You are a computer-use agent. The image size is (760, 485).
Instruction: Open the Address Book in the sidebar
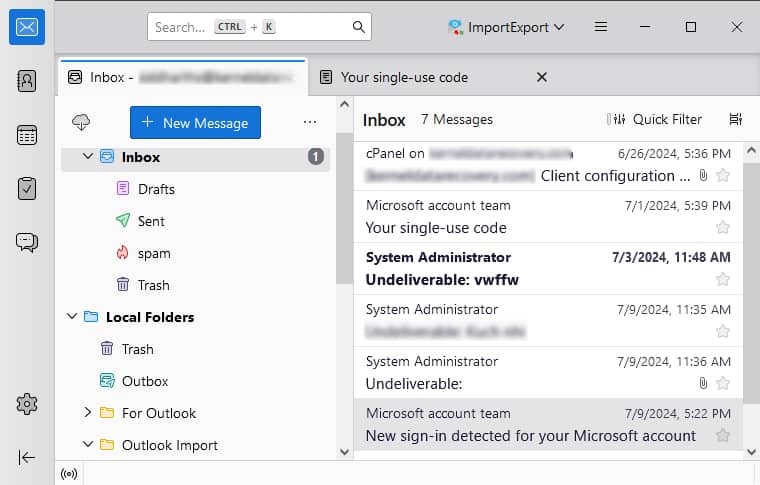click(27, 81)
